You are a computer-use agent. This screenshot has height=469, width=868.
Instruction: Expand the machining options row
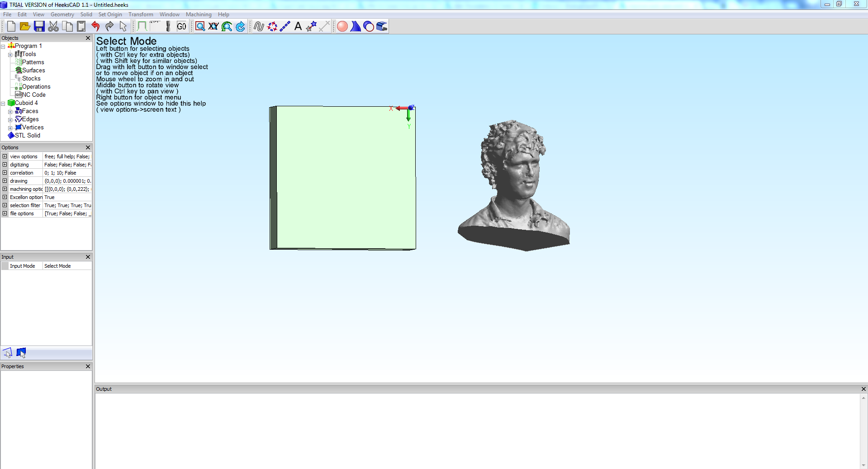point(5,189)
